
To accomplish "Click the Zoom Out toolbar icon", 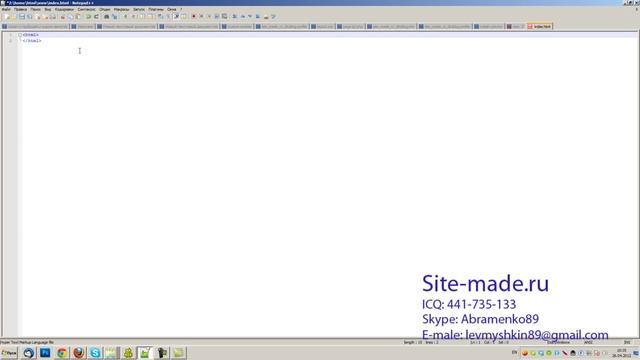I will pyautogui.click(x=133, y=16).
